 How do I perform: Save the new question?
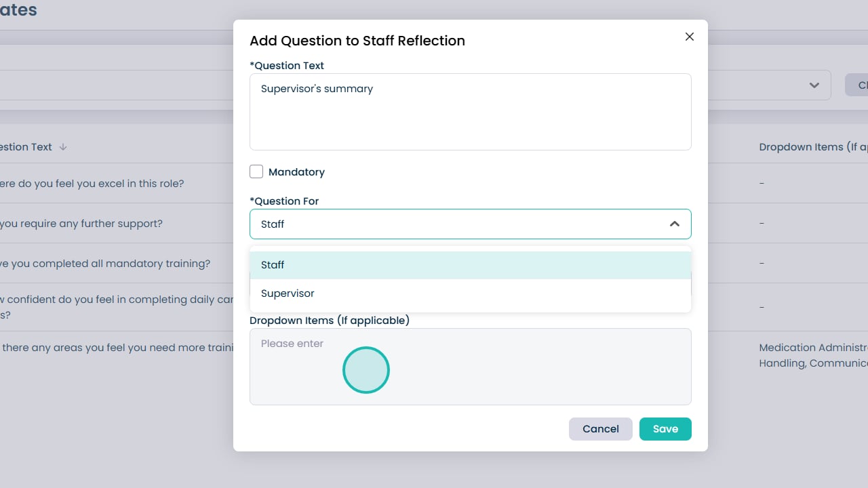(665, 429)
